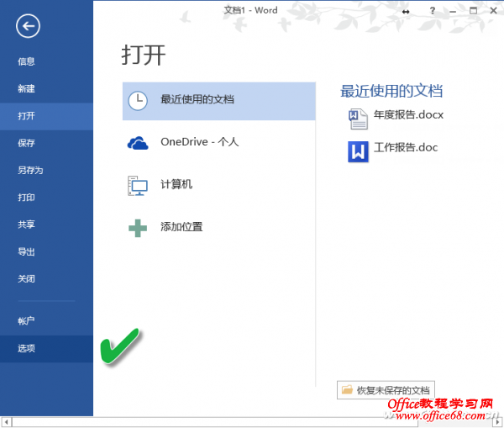Open the 共享 page

tap(46, 225)
